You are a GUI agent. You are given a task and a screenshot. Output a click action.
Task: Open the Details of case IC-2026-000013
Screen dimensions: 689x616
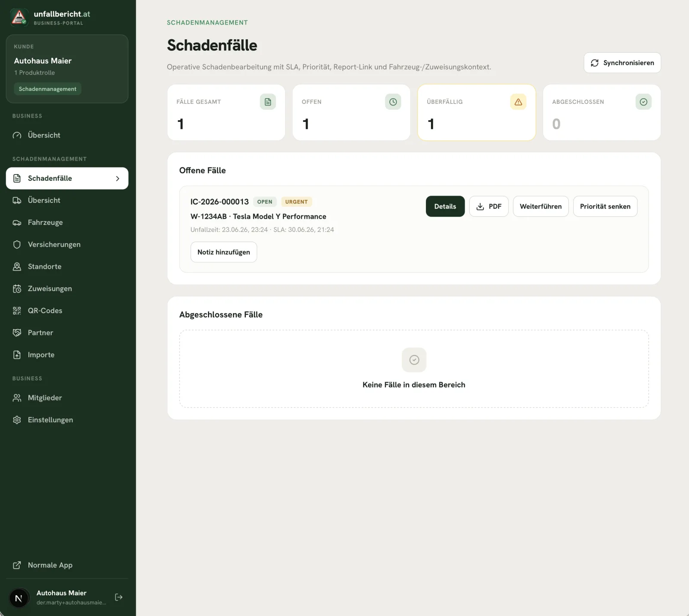pos(445,206)
